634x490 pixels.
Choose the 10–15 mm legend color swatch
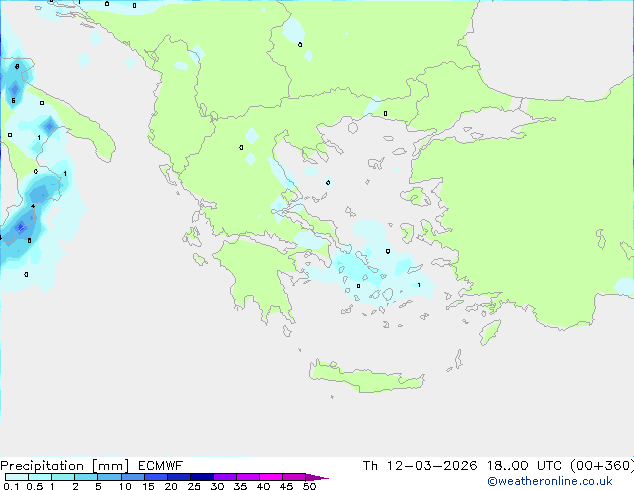pos(133,477)
